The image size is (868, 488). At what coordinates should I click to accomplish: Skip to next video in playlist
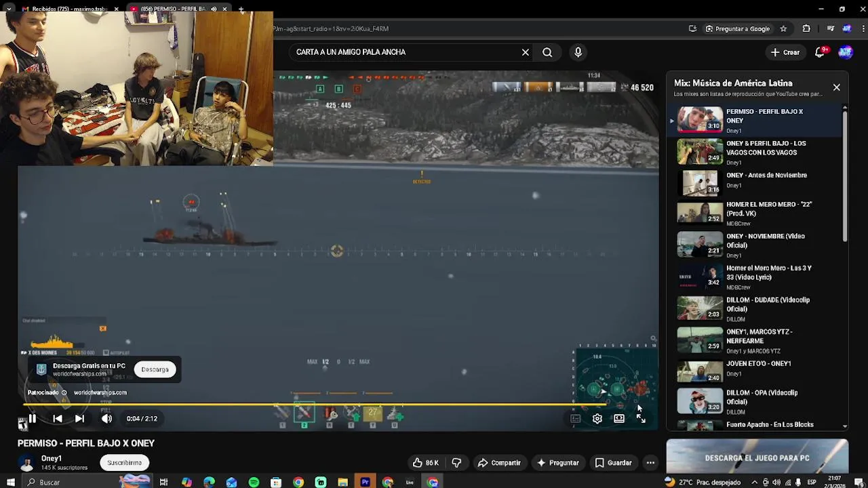click(79, 419)
